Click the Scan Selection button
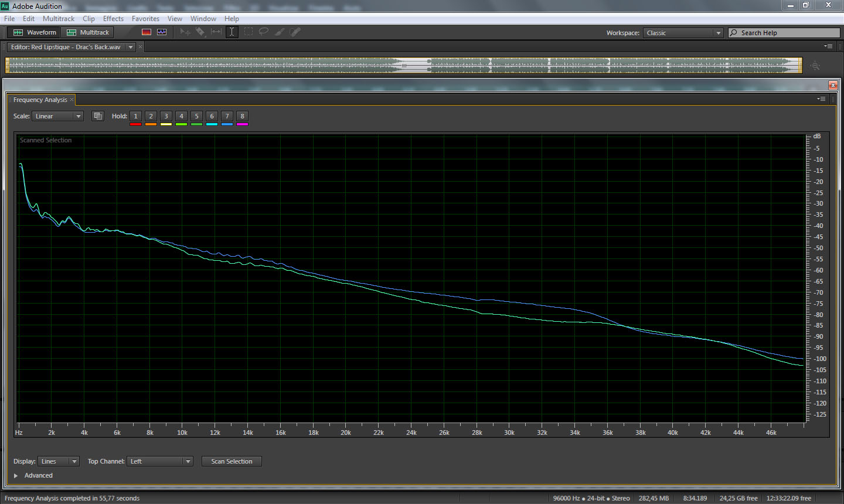844x504 pixels. 232,461
